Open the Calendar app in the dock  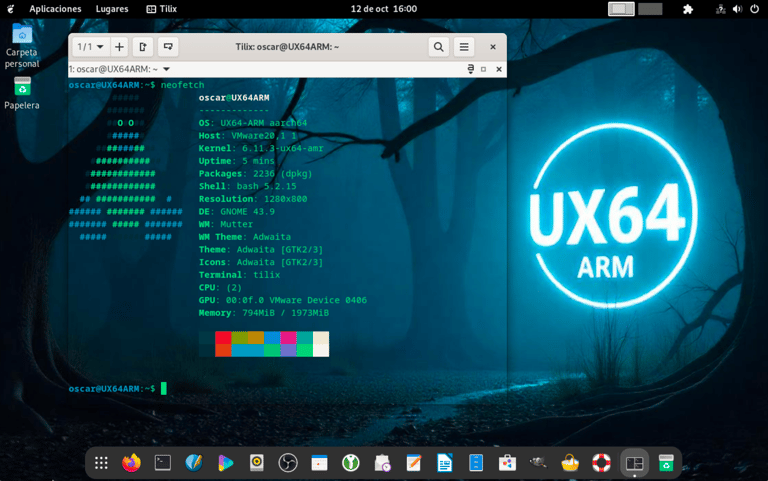pos(319,463)
